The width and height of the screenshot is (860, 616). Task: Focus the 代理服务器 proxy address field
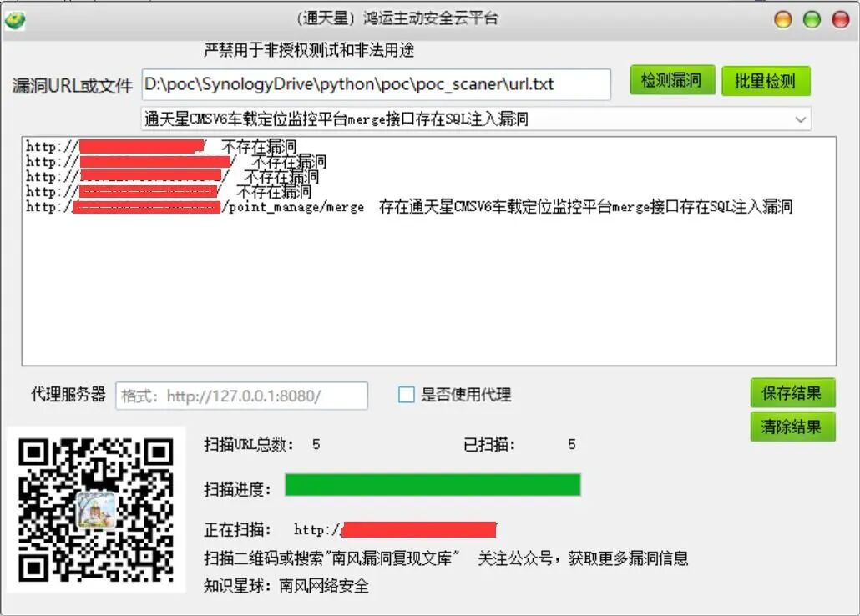(242, 396)
